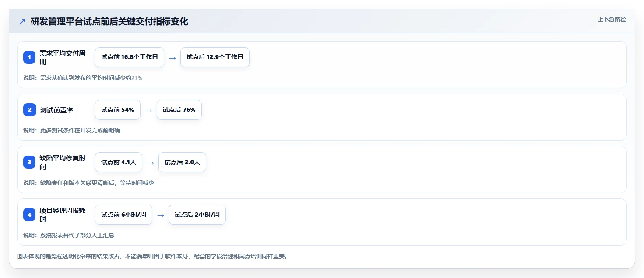Click the 测试前置率 metric label
644x278 pixels.
56,110
